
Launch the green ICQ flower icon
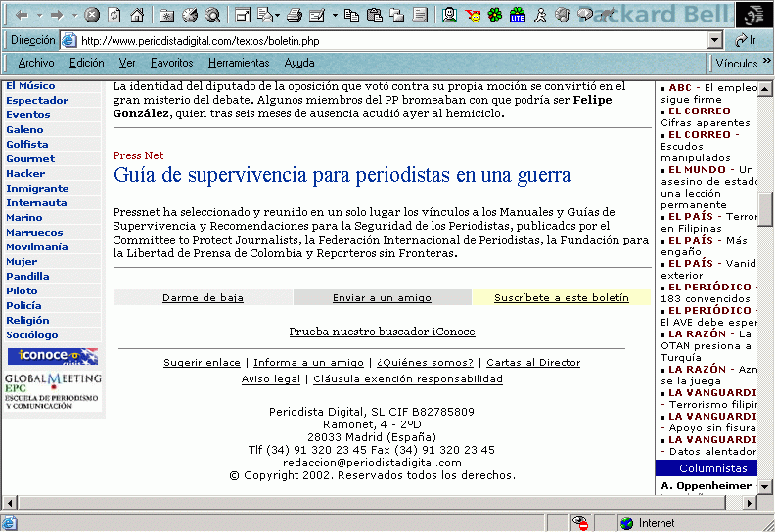click(x=495, y=16)
